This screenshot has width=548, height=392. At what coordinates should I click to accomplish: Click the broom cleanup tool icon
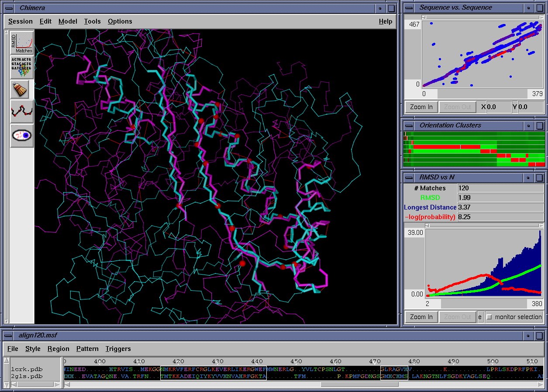pyautogui.click(x=22, y=89)
